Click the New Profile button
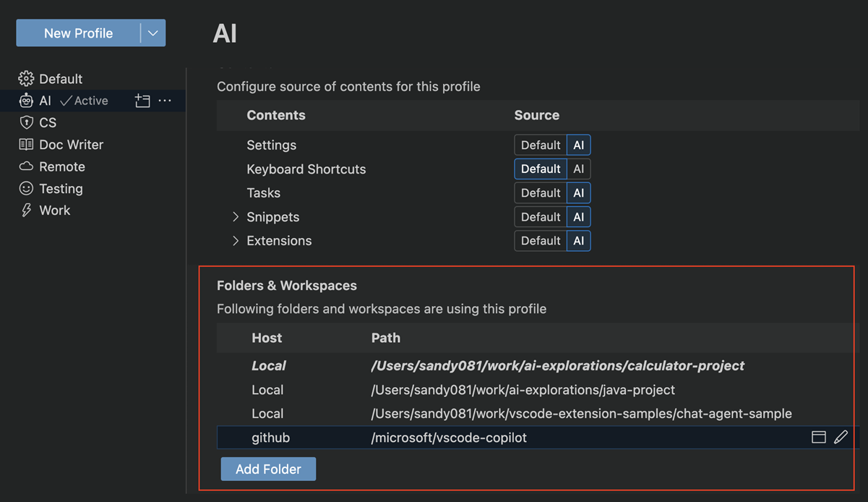868x502 pixels. click(78, 33)
